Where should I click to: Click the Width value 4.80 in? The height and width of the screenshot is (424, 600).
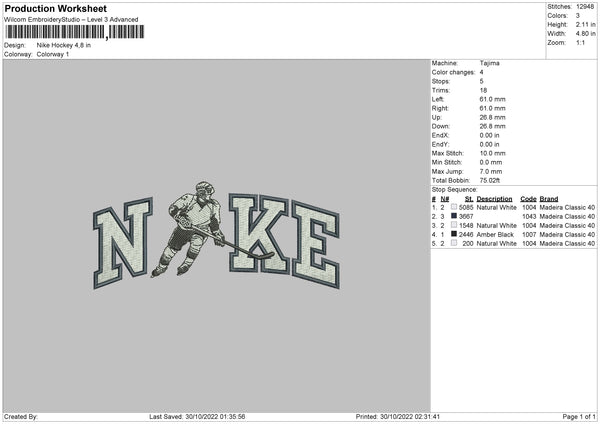585,34
